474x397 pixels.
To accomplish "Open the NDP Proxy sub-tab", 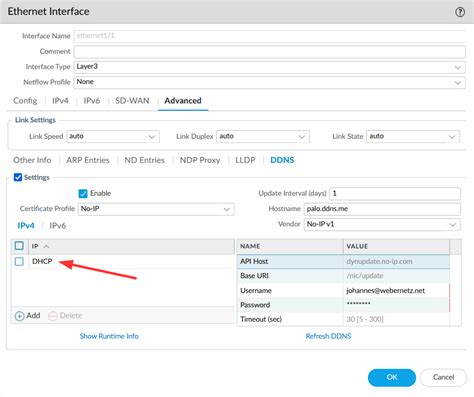I will click(x=200, y=160).
